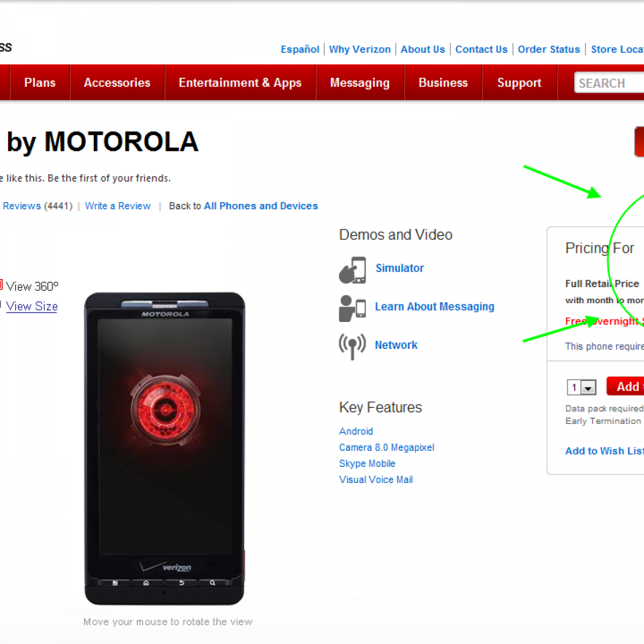Open the Simulator demo link
Screen dimensions: 644x644
pos(399,268)
